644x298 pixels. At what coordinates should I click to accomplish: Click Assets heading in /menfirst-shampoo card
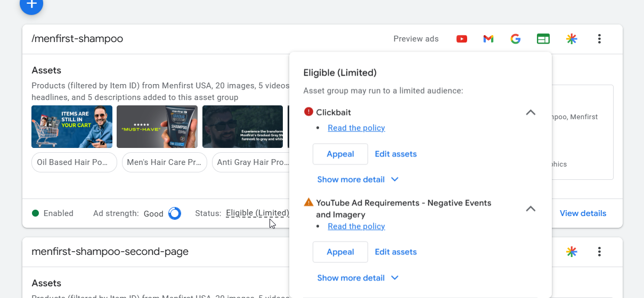[x=46, y=70]
